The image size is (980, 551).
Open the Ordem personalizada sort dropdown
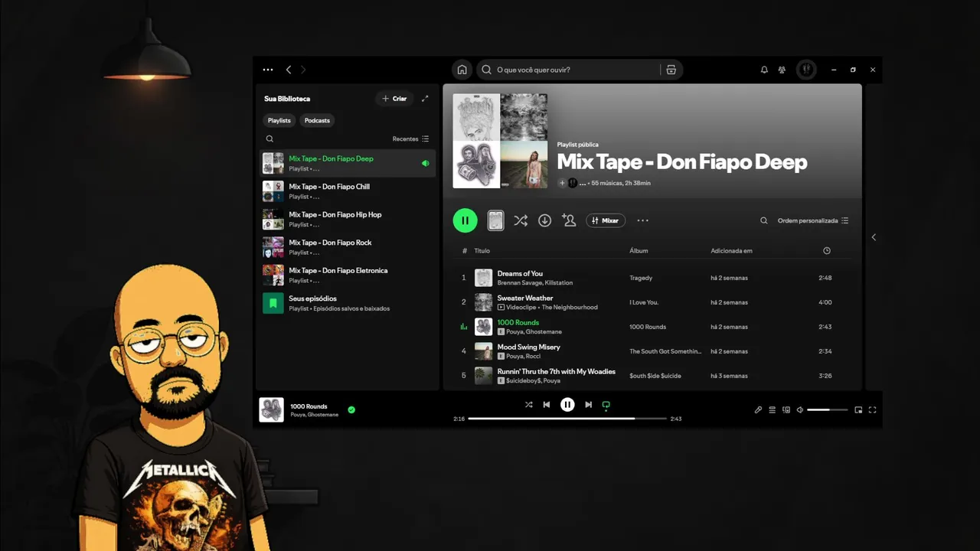pos(813,220)
